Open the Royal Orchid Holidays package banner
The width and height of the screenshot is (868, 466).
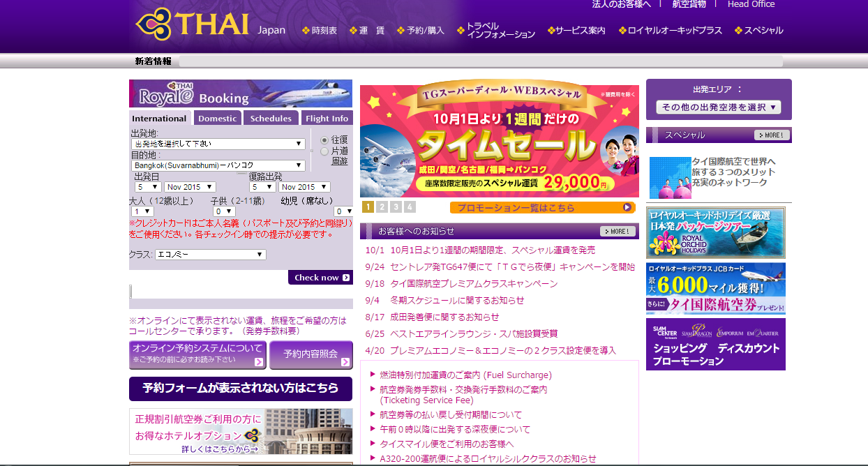coord(716,232)
